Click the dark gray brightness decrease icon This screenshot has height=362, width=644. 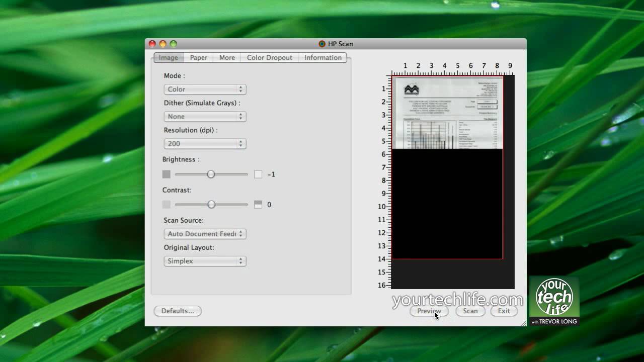point(167,174)
